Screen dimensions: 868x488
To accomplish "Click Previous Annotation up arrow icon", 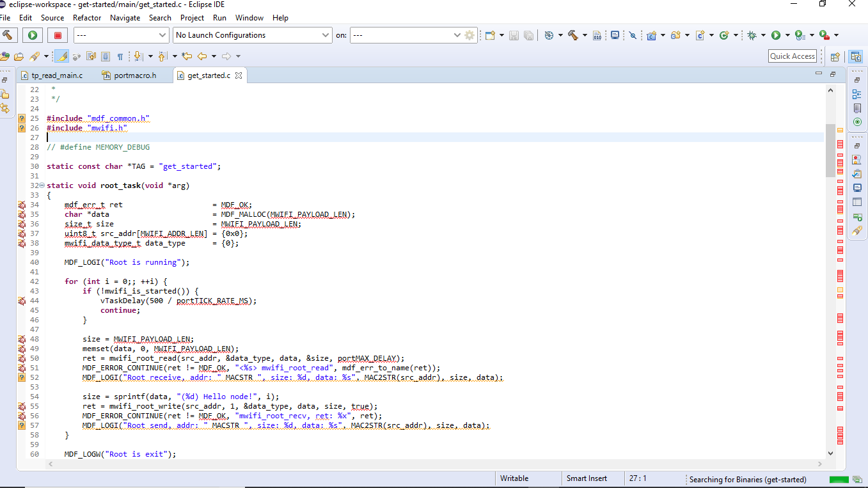I will click(162, 56).
